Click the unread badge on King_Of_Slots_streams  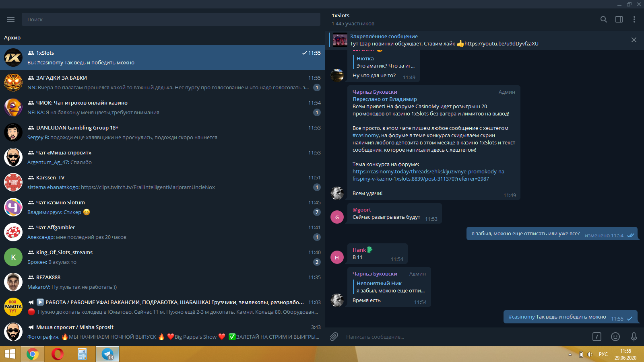coord(317,262)
